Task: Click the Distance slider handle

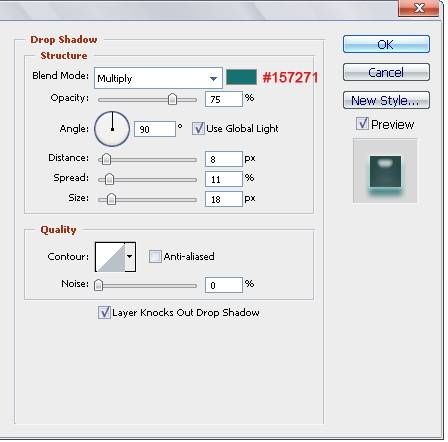Action: tap(106, 159)
